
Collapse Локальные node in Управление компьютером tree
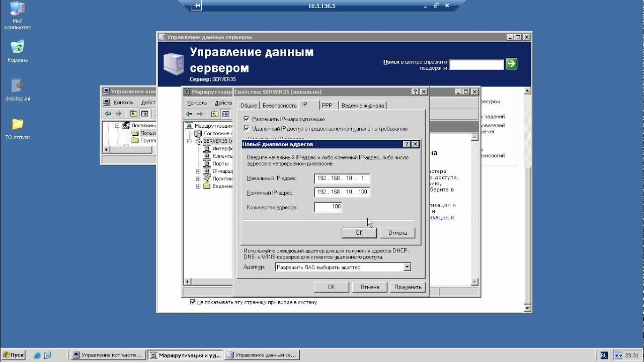coord(117,126)
